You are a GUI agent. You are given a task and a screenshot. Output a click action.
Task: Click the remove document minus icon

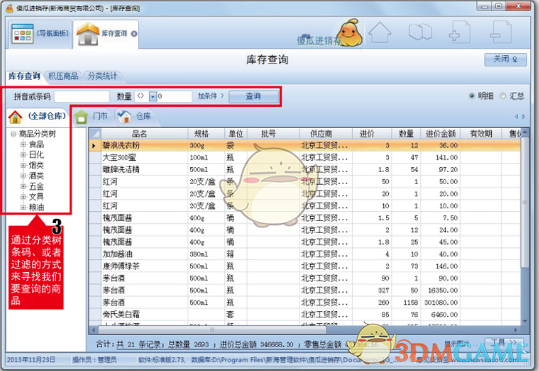click(x=500, y=32)
